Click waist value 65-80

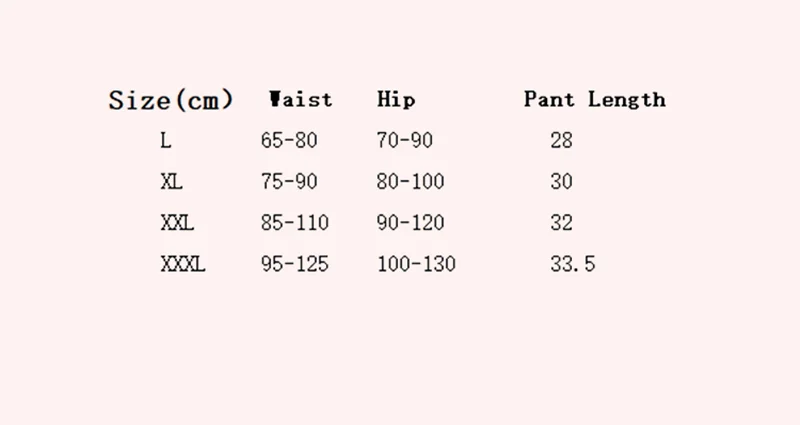[x=288, y=141]
